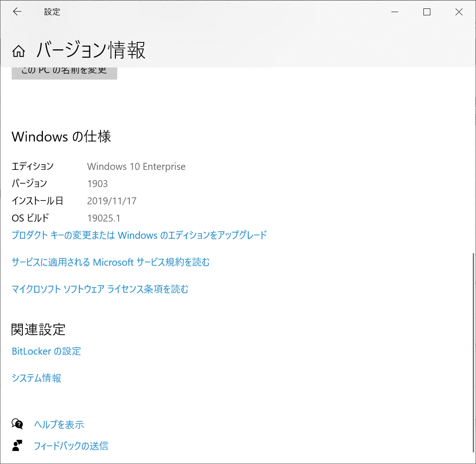
Task: Click the 関連設定 heading
Action: (38, 330)
